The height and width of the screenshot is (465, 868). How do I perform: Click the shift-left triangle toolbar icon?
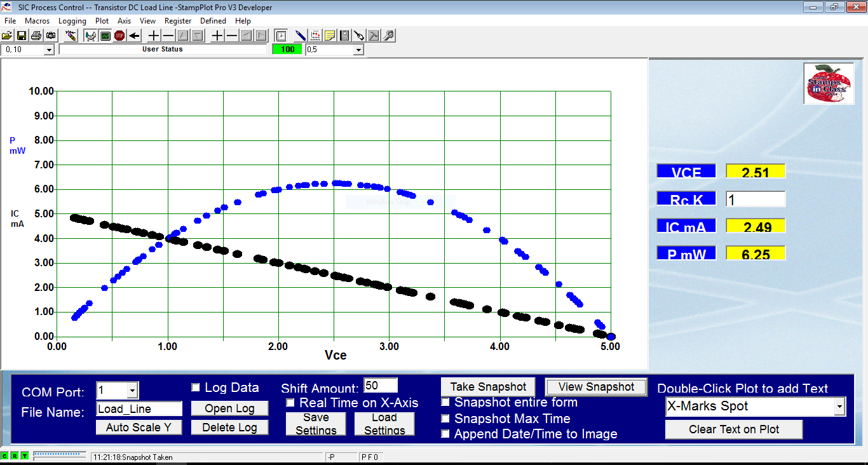click(247, 36)
